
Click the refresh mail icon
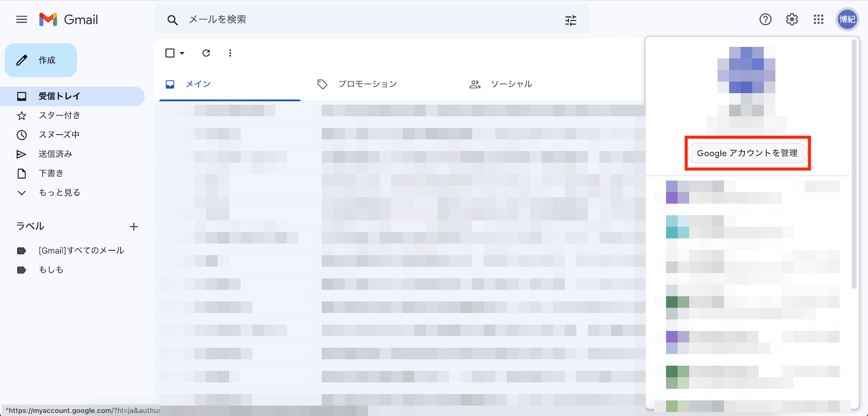point(206,53)
